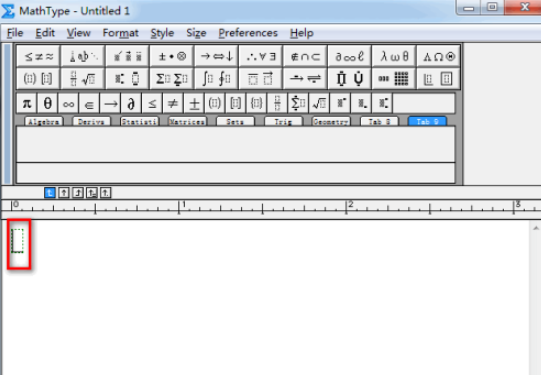The width and height of the screenshot is (541, 375).
Task: Switch to Tab 8
Action: coord(379,121)
